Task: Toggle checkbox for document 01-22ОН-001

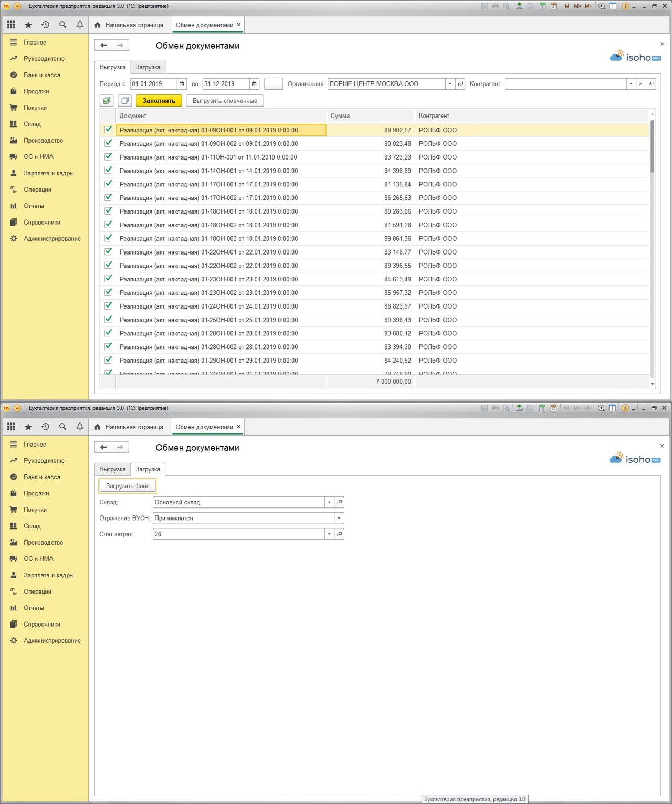Action: point(108,252)
